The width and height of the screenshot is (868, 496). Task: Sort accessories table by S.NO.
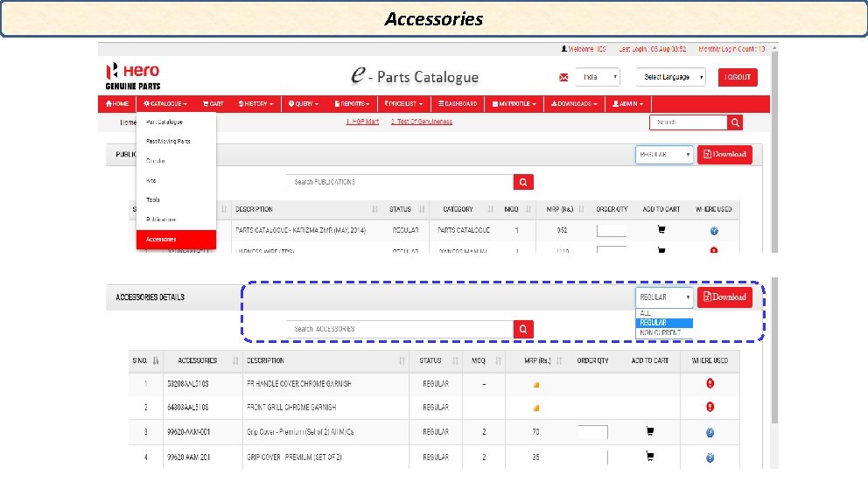coord(156,361)
